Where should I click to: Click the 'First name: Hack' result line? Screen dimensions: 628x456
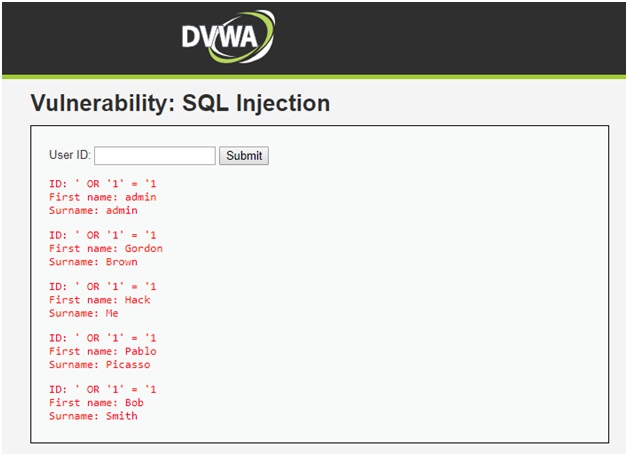pyautogui.click(x=100, y=300)
